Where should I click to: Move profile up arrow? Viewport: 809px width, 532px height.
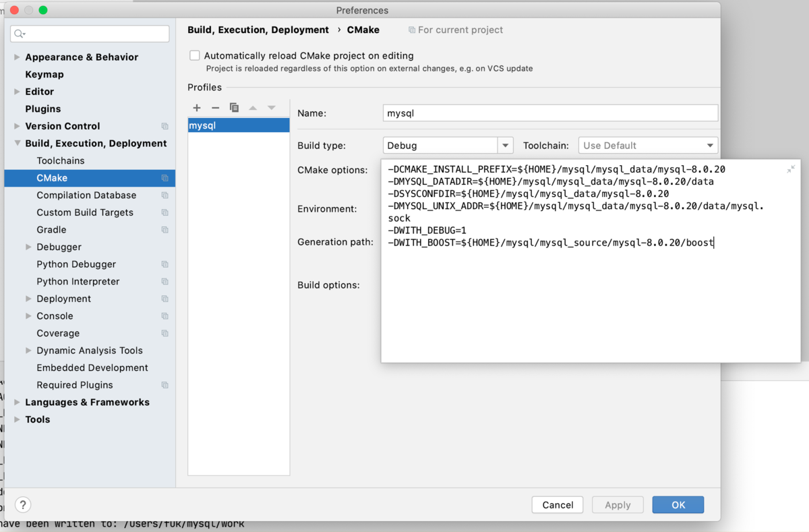(x=253, y=108)
